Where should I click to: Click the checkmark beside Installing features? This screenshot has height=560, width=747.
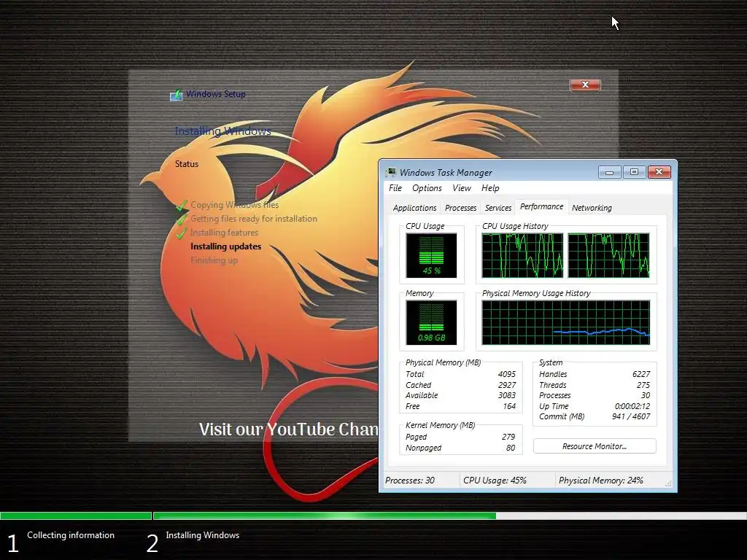[x=181, y=233]
